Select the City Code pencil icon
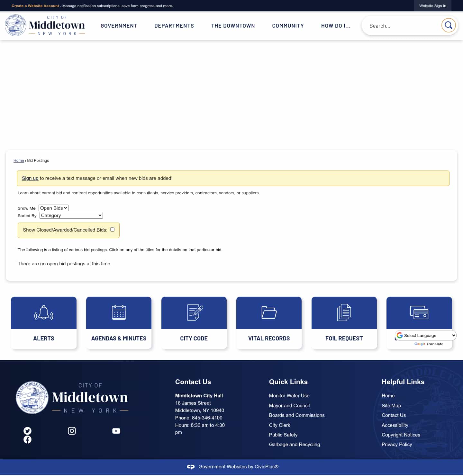 [194, 313]
